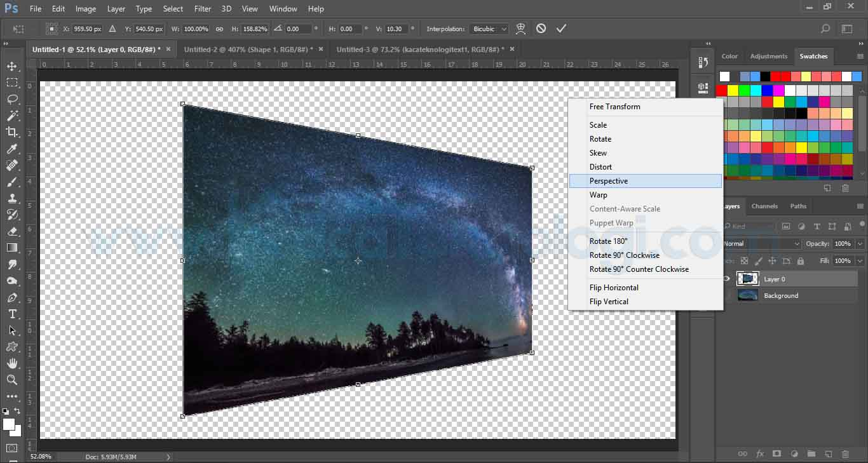Screen dimensions: 868x463
Task: Open layer effects fx menu
Action: coord(759,453)
